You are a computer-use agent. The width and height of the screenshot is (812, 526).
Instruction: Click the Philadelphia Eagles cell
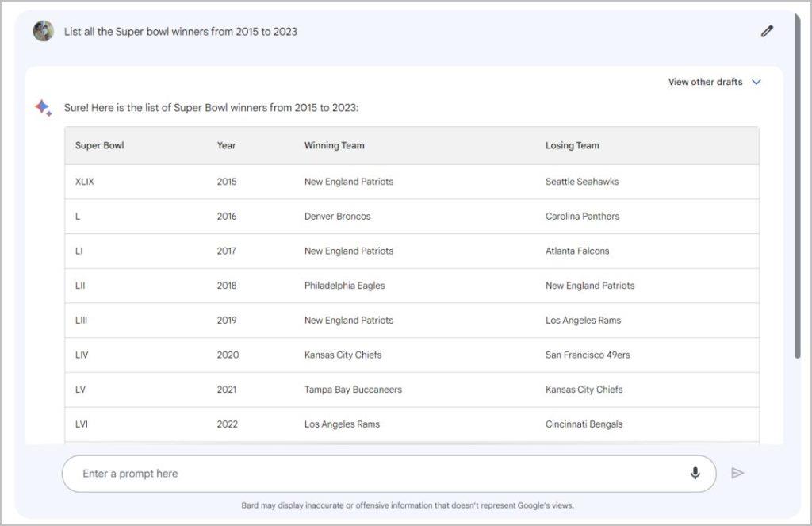(x=345, y=286)
